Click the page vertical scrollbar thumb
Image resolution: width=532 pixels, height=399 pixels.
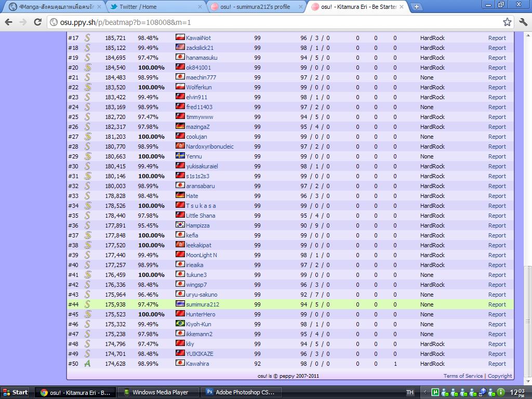pyautogui.click(x=528, y=321)
